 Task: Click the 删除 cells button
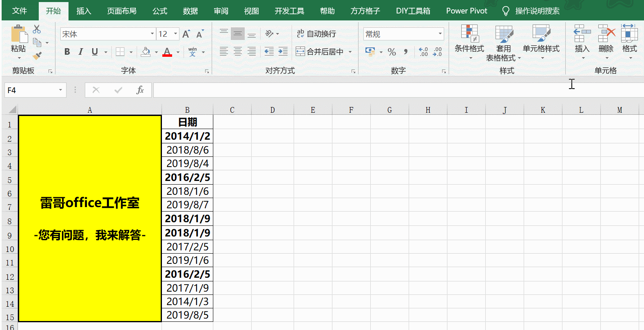tap(606, 42)
